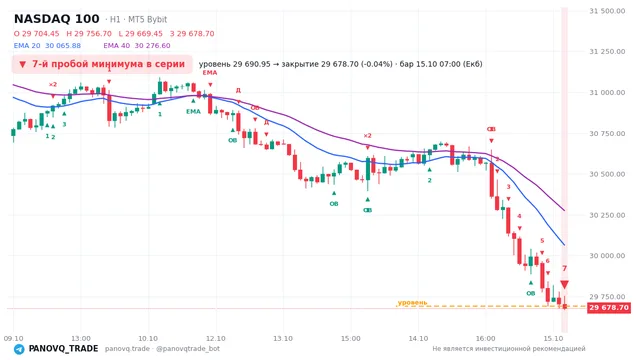This screenshot has height=360, width=640.
Task: Click the high value 'H 29 756.70'
Action: tap(89, 33)
